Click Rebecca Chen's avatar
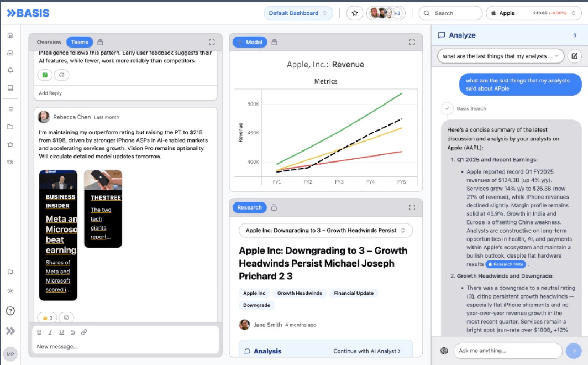The height and width of the screenshot is (365, 588). click(44, 117)
